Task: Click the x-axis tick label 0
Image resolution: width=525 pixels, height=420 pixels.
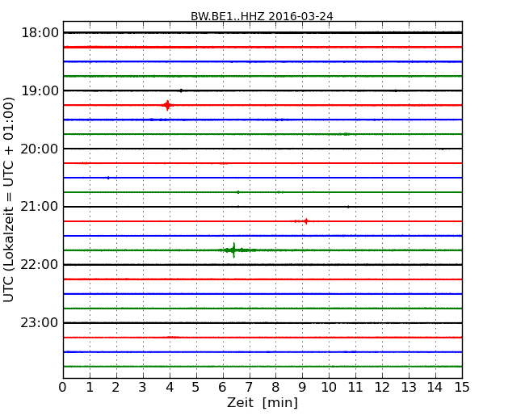Action: pos(63,388)
